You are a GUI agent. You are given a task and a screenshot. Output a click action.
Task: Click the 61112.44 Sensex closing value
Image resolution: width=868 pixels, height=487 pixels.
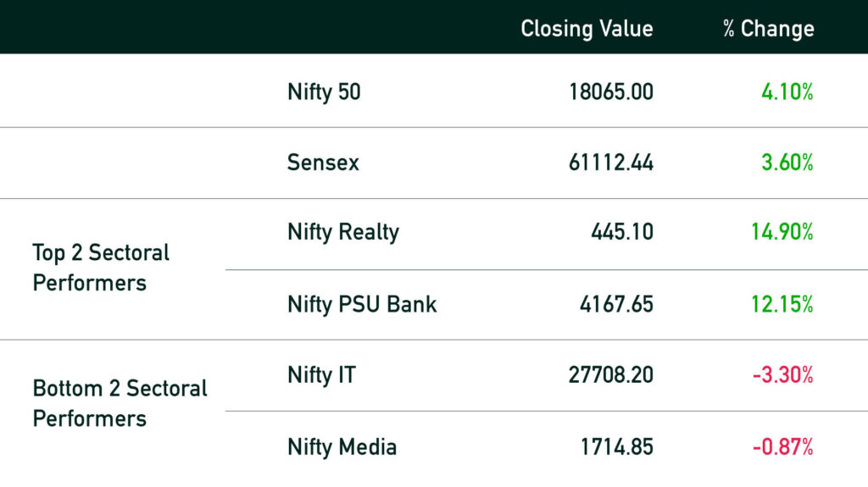coord(611,163)
